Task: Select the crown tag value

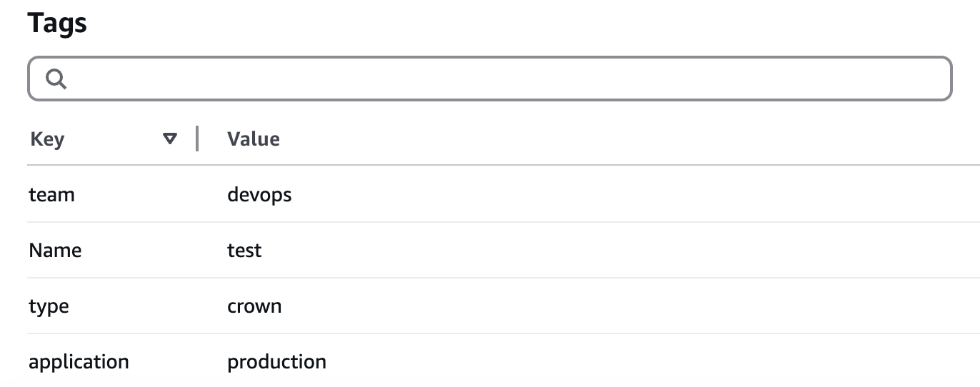Action: (x=254, y=306)
